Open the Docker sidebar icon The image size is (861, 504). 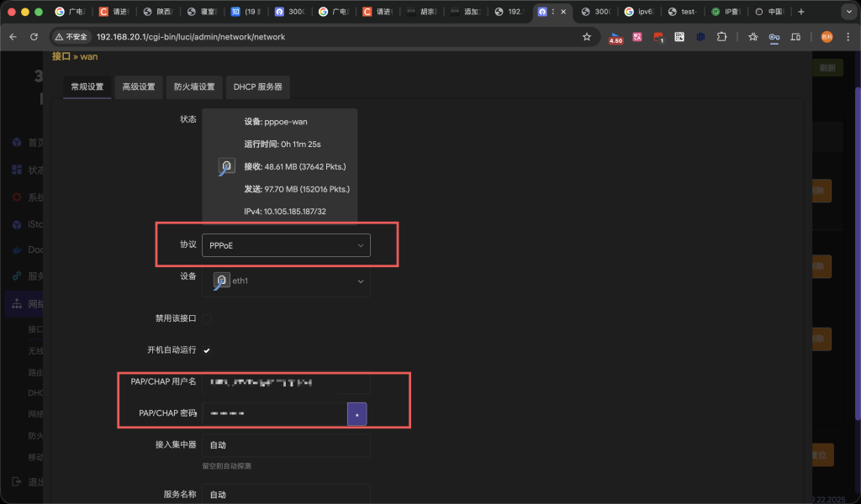point(17,249)
